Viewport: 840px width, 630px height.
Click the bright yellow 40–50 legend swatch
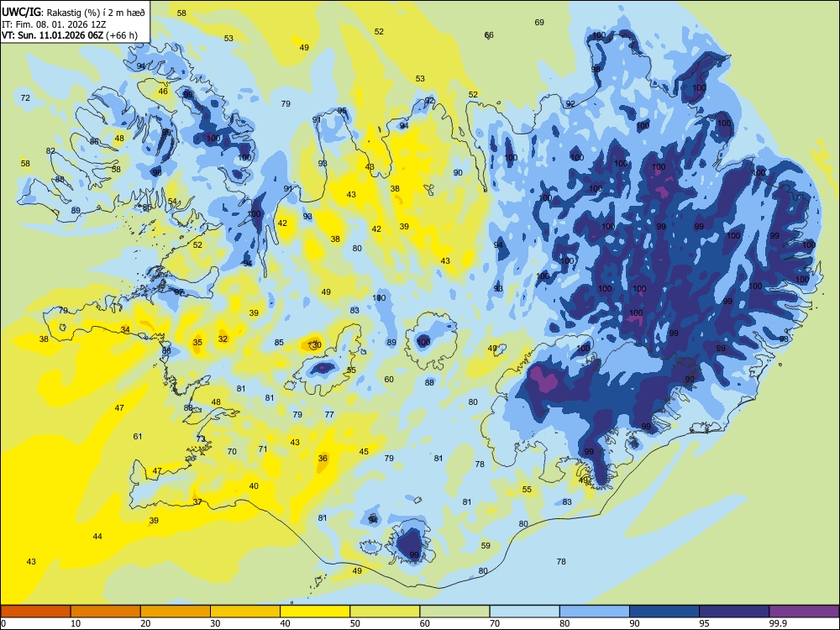pyautogui.click(x=315, y=612)
